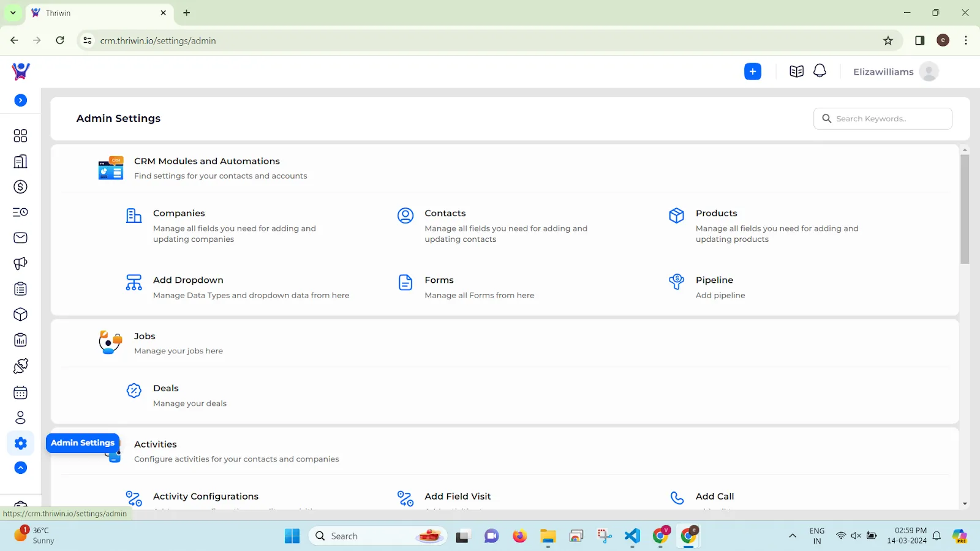Click the Add Dropdown hierarchy icon
The width and height of the screenshot is (980, 551).
coord(134,282)
